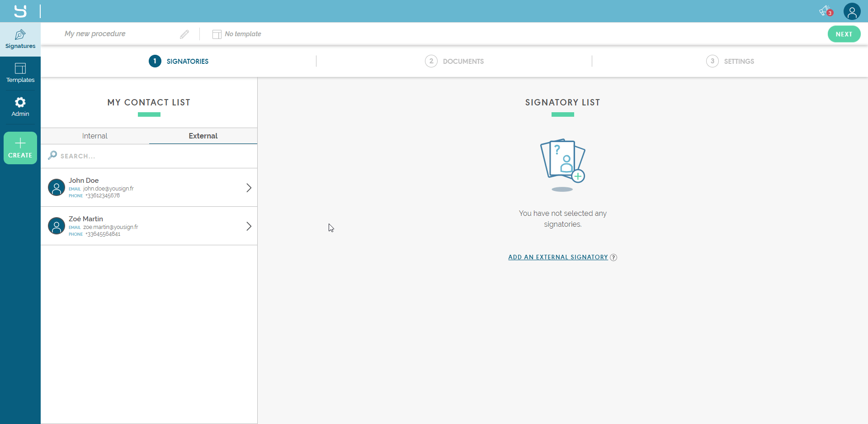The image size is (868, 424).
Task: Expand John Doe contact chevron
Action: click(x=249, y=188)
